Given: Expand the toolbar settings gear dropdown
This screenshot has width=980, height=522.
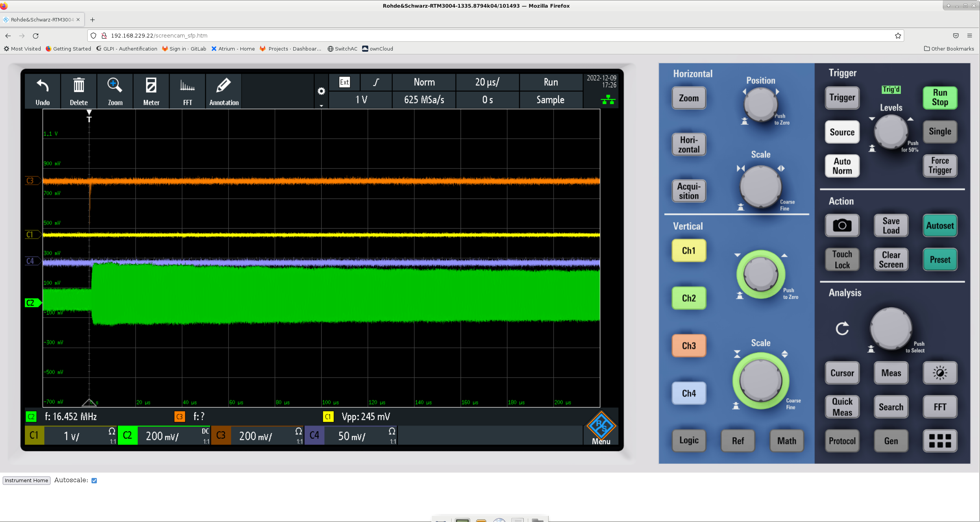Looking at the screenshot, I should (x=321, y=92).
